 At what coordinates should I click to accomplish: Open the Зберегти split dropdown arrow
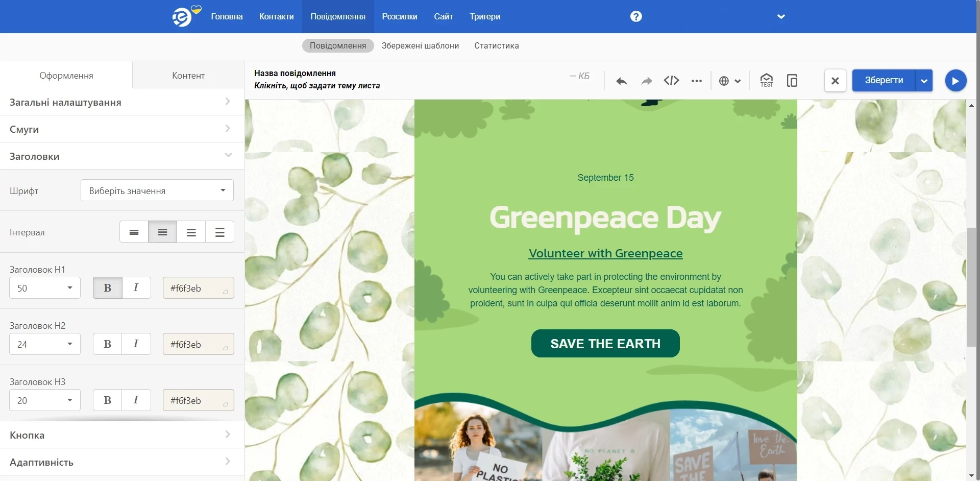pyautogui.click(x=924, y=81)
